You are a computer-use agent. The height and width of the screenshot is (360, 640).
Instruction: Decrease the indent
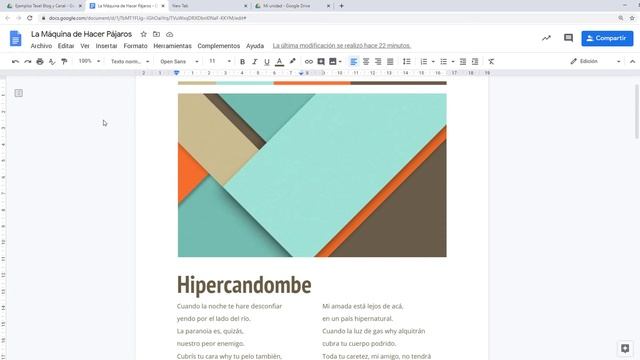click(462, 62)
